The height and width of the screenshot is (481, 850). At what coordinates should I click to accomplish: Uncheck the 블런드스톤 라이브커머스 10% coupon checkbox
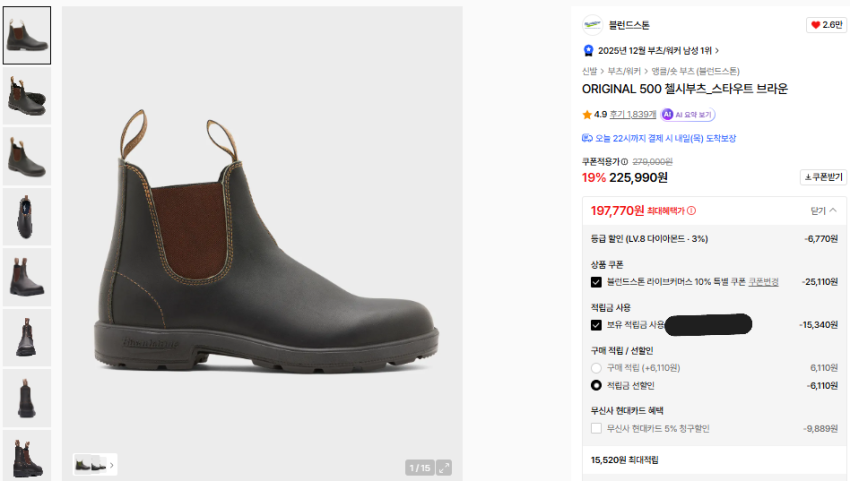click(x=596, y=282)
